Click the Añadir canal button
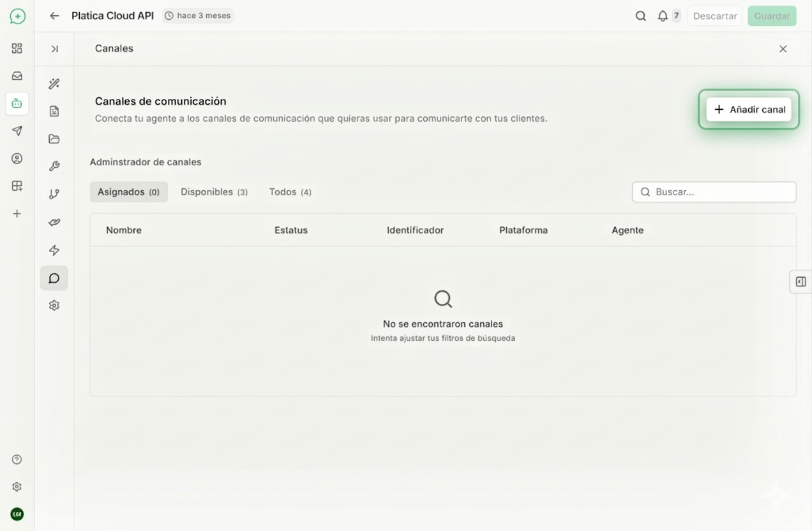 coord(749,109)
